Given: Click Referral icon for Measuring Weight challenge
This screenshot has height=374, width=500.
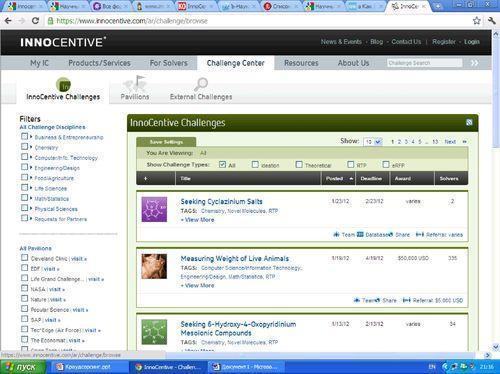Looking at the screenshot, I should tap(407, 300).
